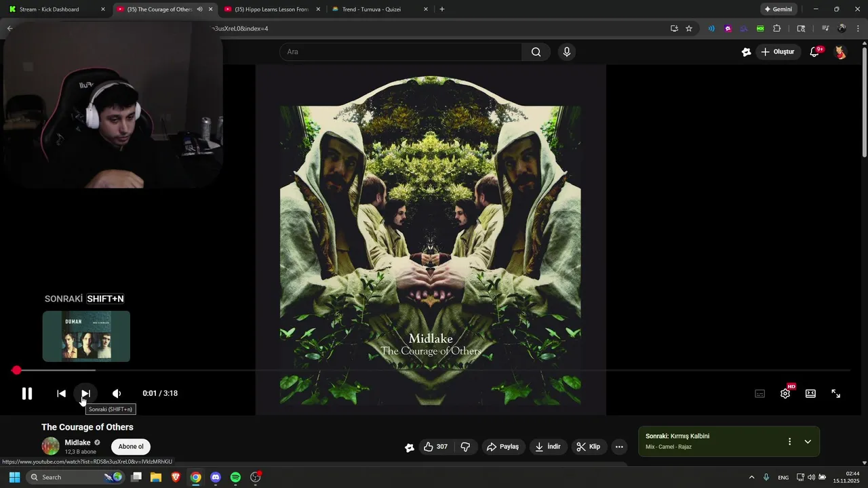Screen dimensions: 868x488
Task: Open Spotify from taskbar
Action: point(235,477)
